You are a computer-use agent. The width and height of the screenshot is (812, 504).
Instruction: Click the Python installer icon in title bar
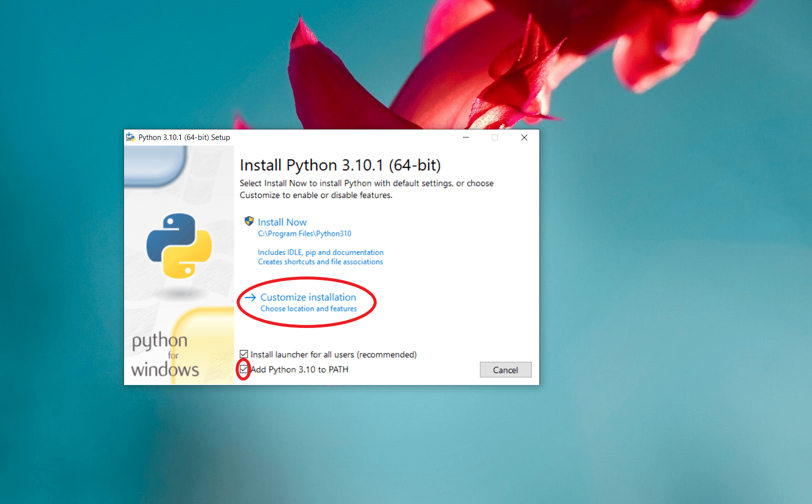(x=131, y=137)
